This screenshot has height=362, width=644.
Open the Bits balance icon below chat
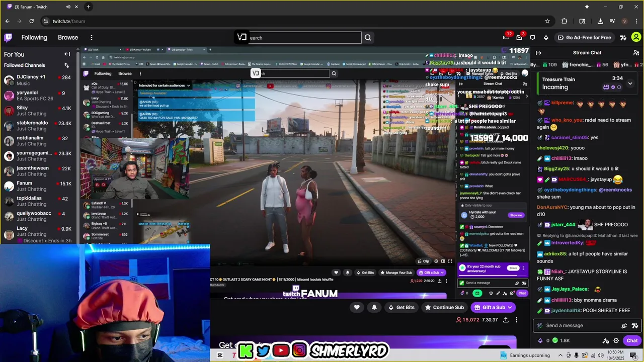coord(541,340)
